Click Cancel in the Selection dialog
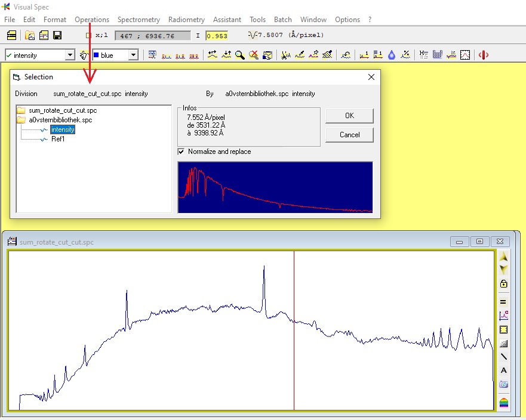Image resolution: width=526 pixels, height=420 pixels. [x=349, y=135]
